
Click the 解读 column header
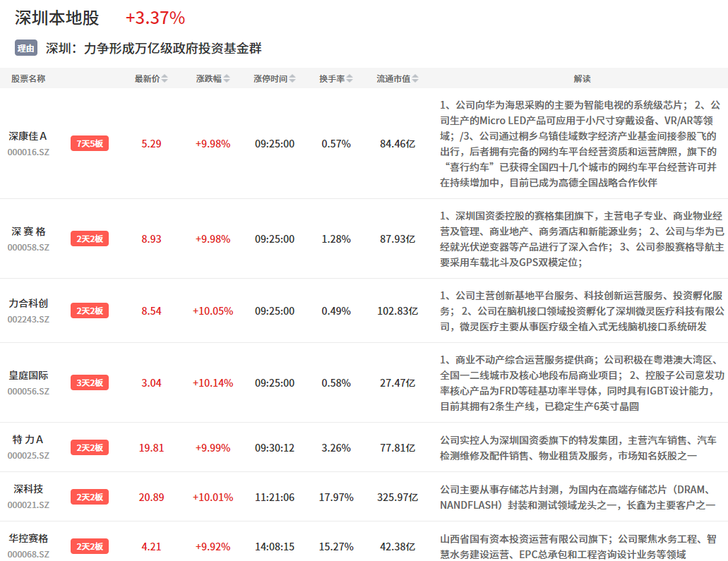[582, 79]
